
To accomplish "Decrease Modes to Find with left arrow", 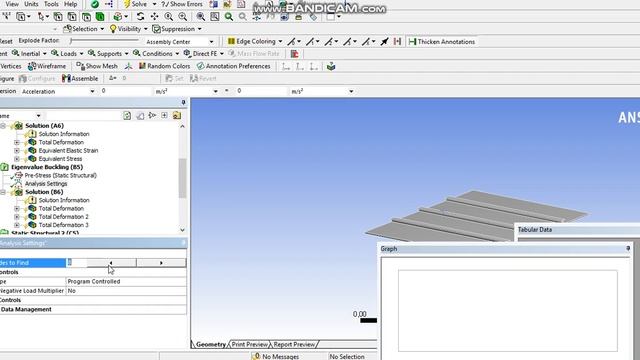I will tap(111, 263).
